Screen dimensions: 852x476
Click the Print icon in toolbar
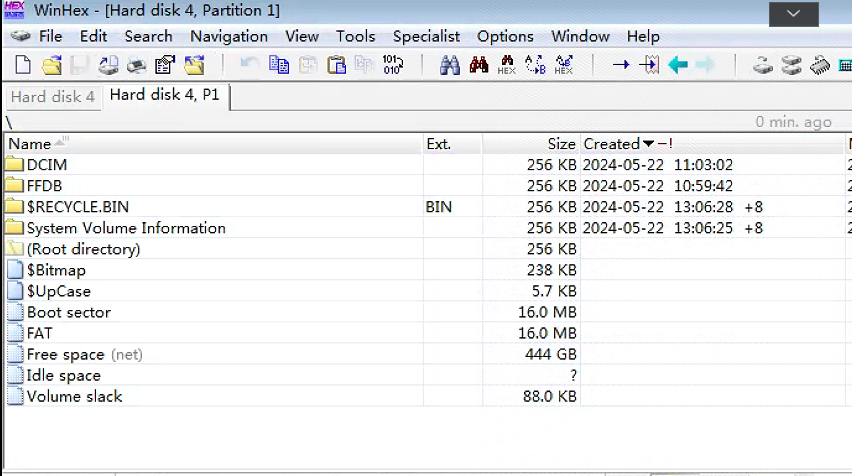point(136,66)
